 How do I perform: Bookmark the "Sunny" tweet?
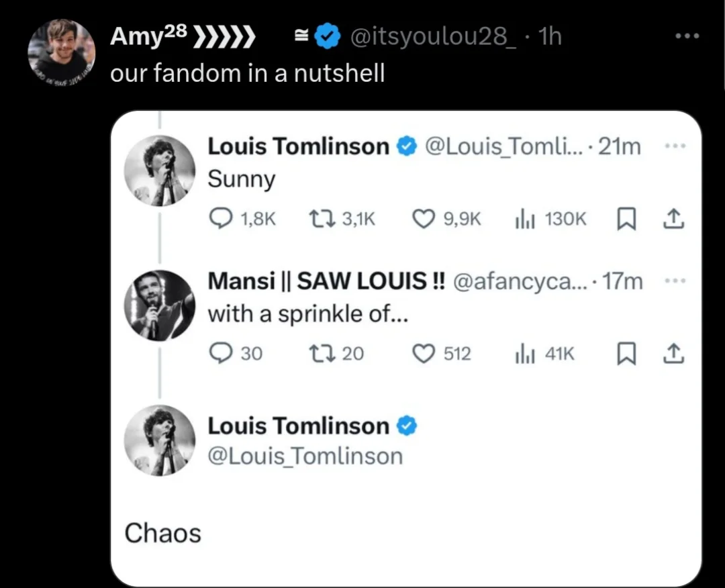pyautogui.click(x=626, y=219)
